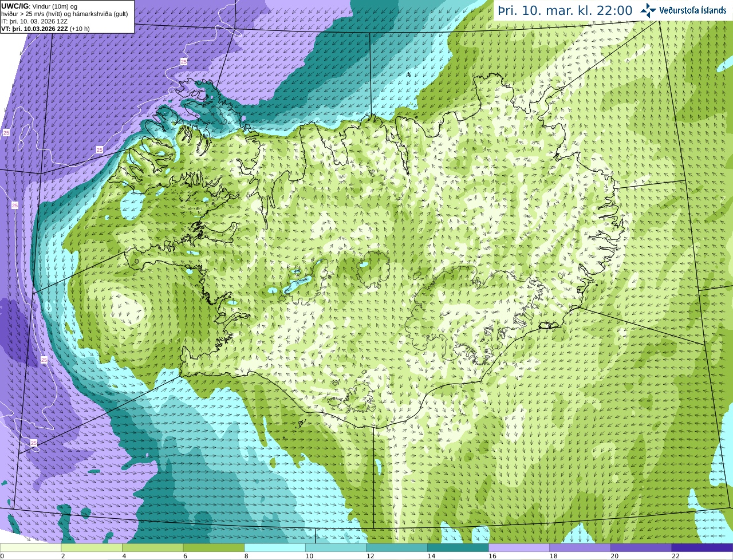Click the '6' label on the wind scale
This screenshot has width=733, height=560.
[x=184, y=556]
